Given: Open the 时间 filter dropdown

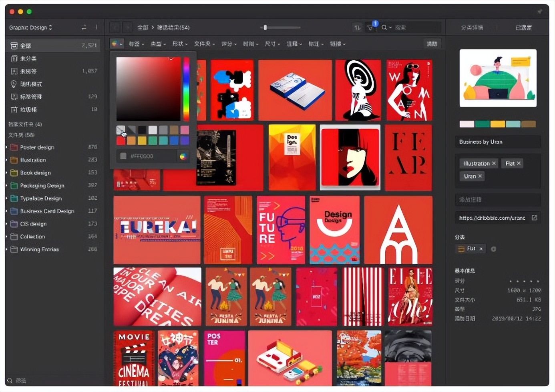Looking at the screenshot, I should [x=250, y=44].
